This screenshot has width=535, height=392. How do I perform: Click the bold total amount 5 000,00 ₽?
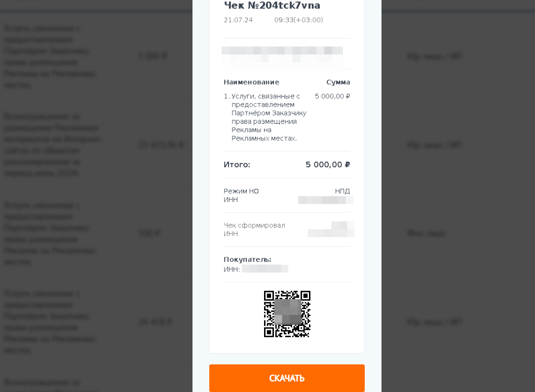328,165
